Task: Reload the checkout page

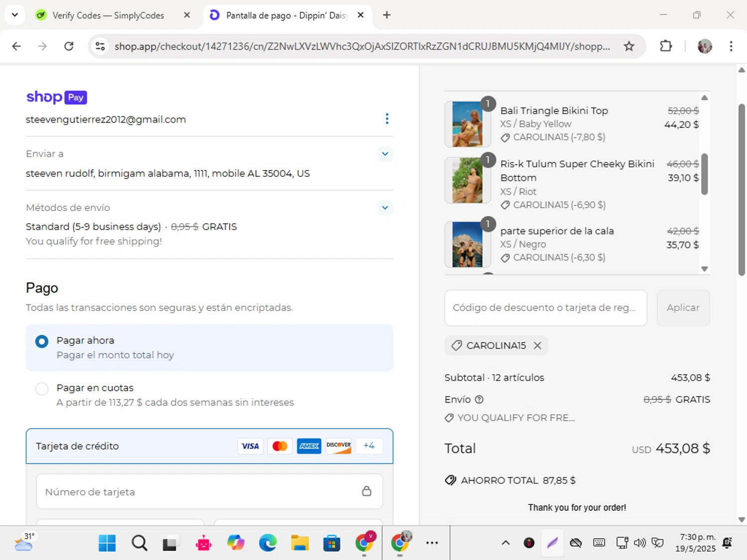Action: coord(69,46)
